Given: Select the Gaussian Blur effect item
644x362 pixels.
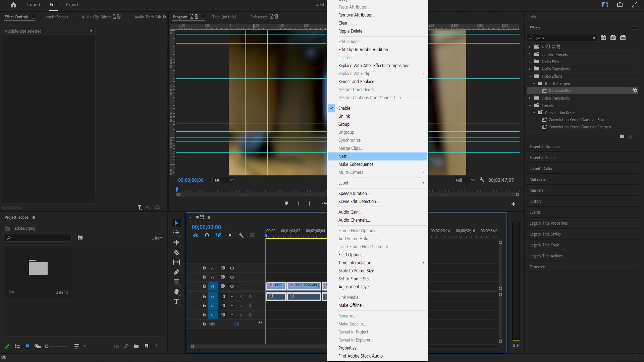Looking at the screenshot, I should pos(560,91).
